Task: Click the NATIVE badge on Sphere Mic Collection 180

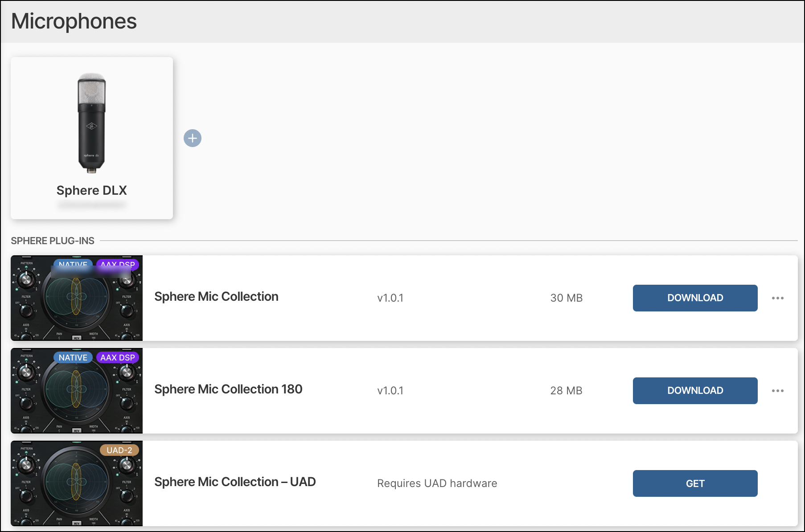Action: [73, 357]
